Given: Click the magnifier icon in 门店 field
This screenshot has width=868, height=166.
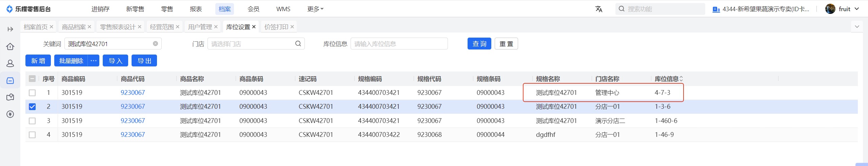Looking at the screenshot, I should click(298, 44).
